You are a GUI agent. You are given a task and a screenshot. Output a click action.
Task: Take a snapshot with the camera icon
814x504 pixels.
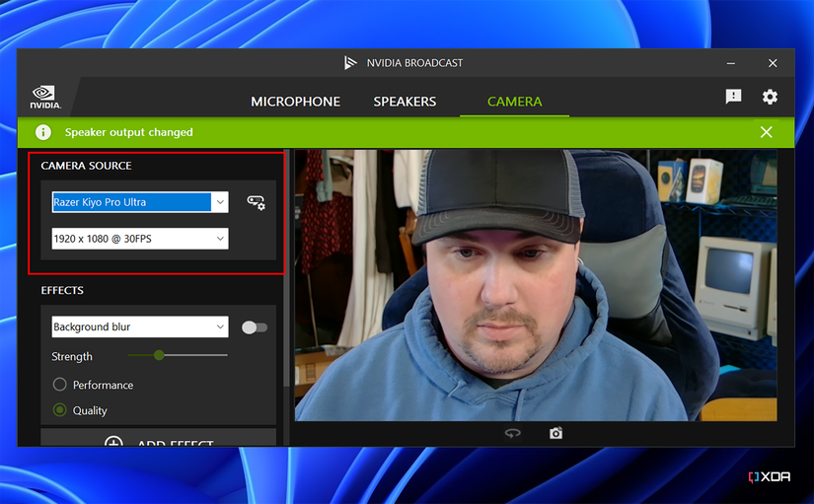pyautogui.click(x=556, y=433)
